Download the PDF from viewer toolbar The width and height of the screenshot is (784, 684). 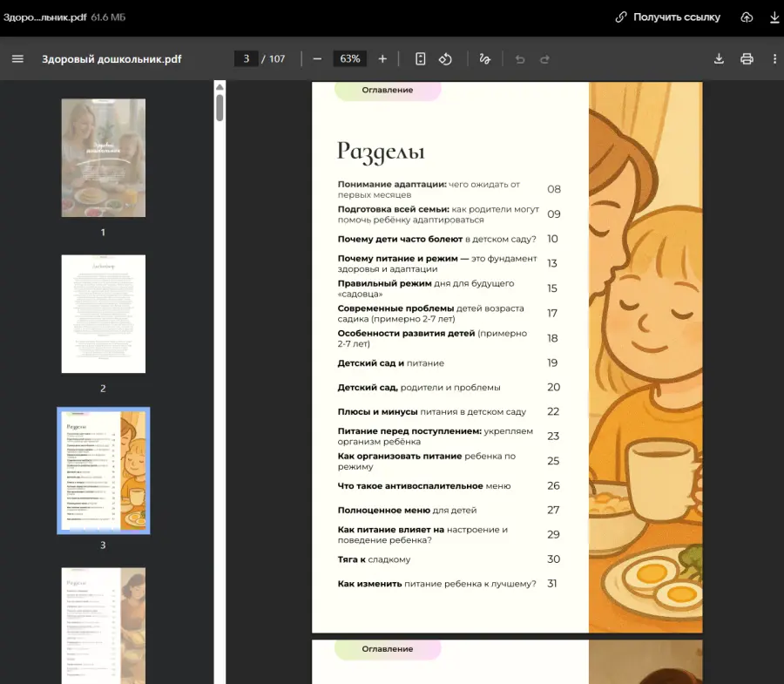[x=719, y=59]
